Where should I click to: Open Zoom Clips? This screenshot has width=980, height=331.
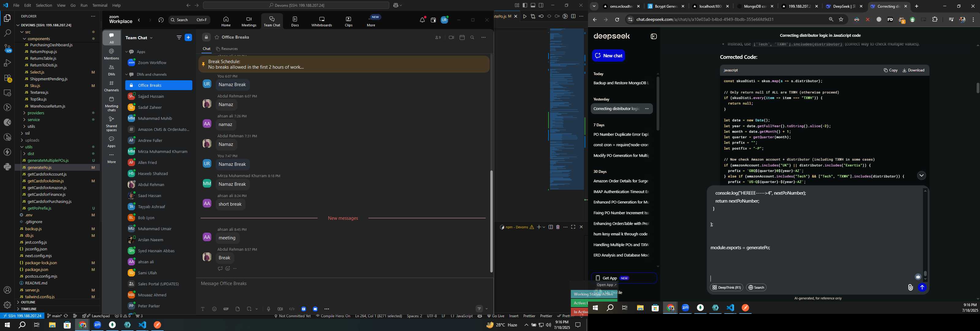click(x=349, y=22)
